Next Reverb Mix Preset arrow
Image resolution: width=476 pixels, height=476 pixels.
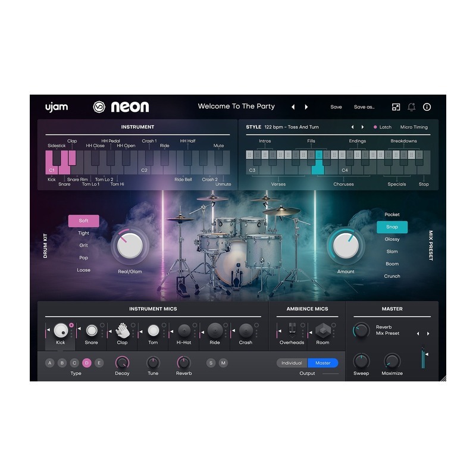[x=428, y=334]
